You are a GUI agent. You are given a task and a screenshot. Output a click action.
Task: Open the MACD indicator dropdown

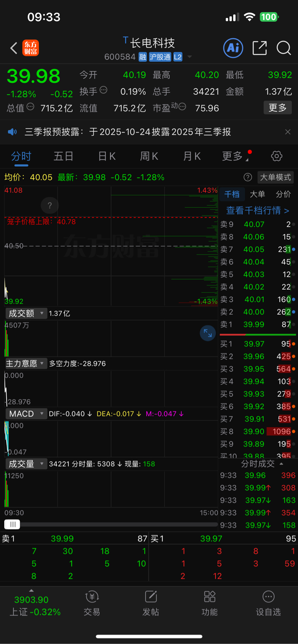pyautogui.click(x=26, y=414)
